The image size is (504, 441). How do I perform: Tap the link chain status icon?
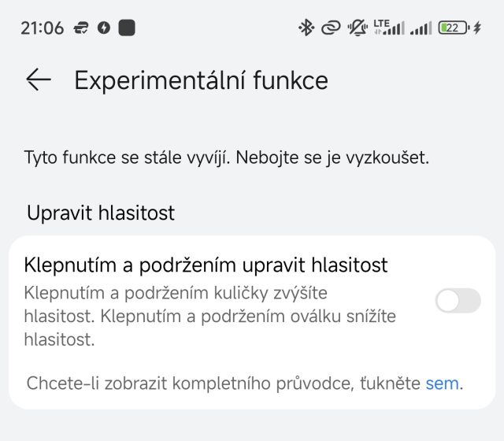331,28
